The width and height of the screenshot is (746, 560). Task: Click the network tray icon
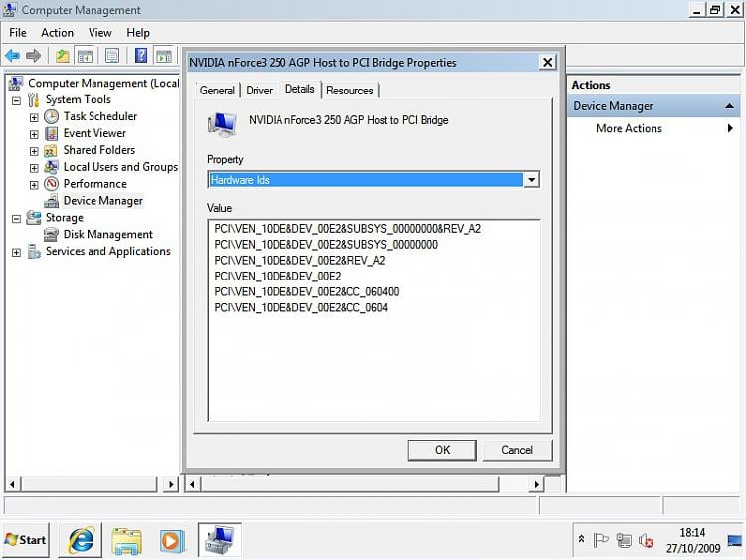[624, 540]
